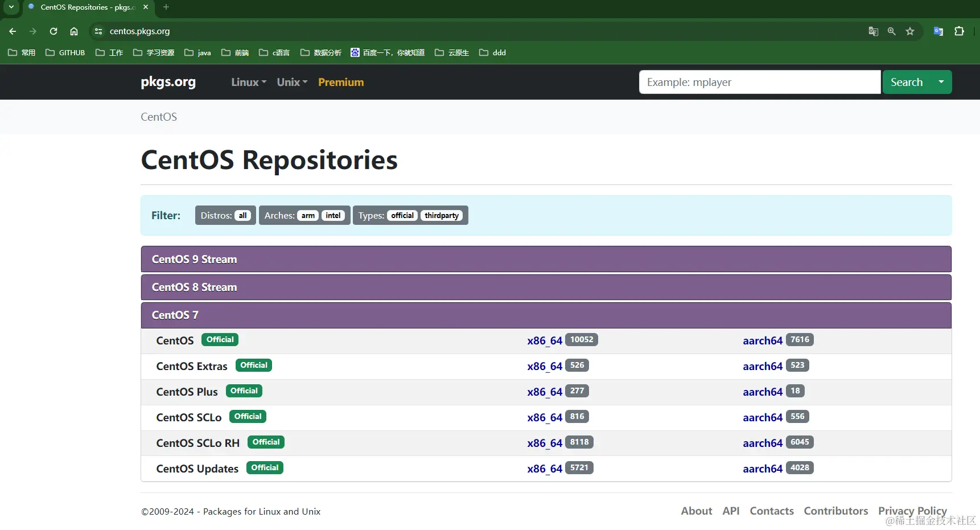Open x86_64 link for CentOS SCLo RH
Viewport: 980px width, 530px height.
point(545,443)
